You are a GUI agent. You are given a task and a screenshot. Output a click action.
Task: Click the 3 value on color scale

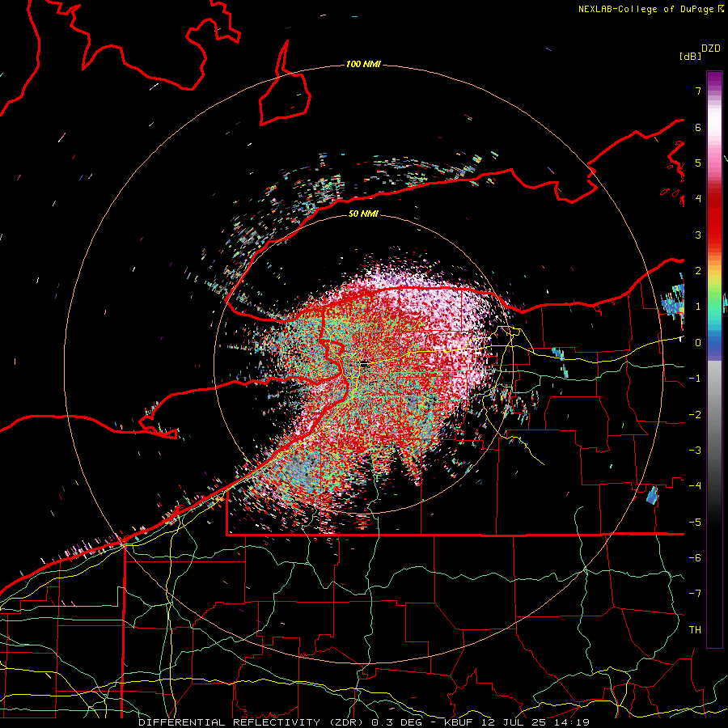click(698, 235)
